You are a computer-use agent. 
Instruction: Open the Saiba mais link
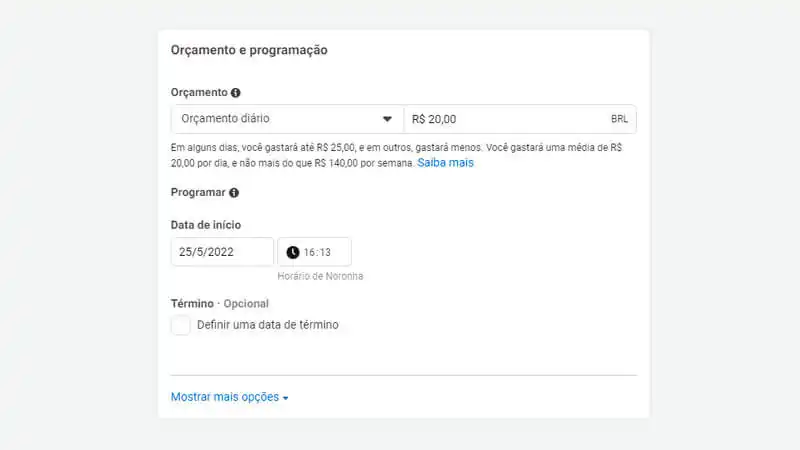pyautogui.click(x=445, y=162)
